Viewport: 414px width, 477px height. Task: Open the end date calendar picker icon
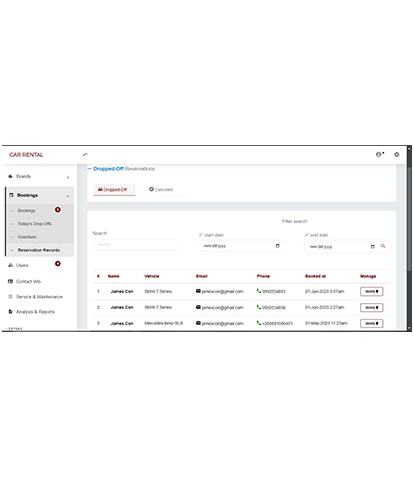pyautogui.click(x=373, y=247)
